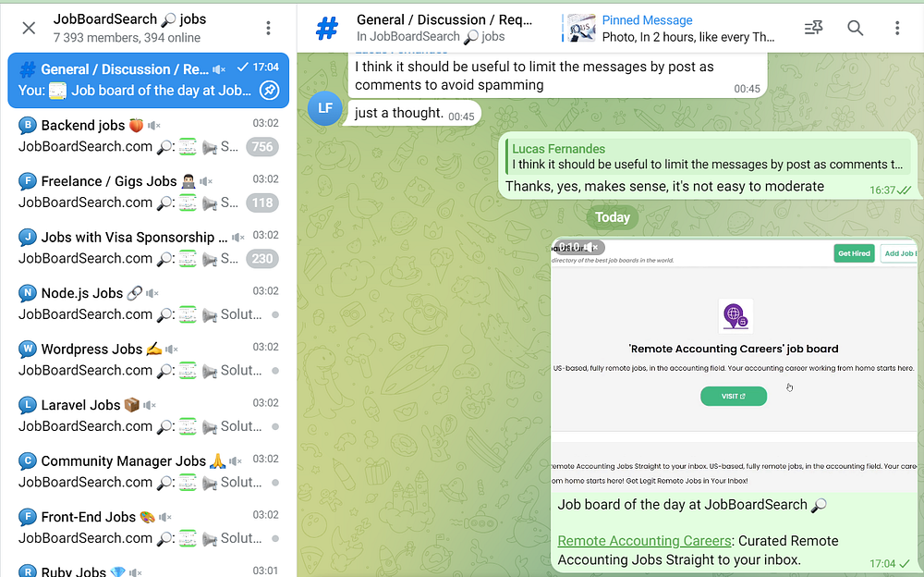Open Jobs with Visa Sponsorship topic

click(149, 248)
